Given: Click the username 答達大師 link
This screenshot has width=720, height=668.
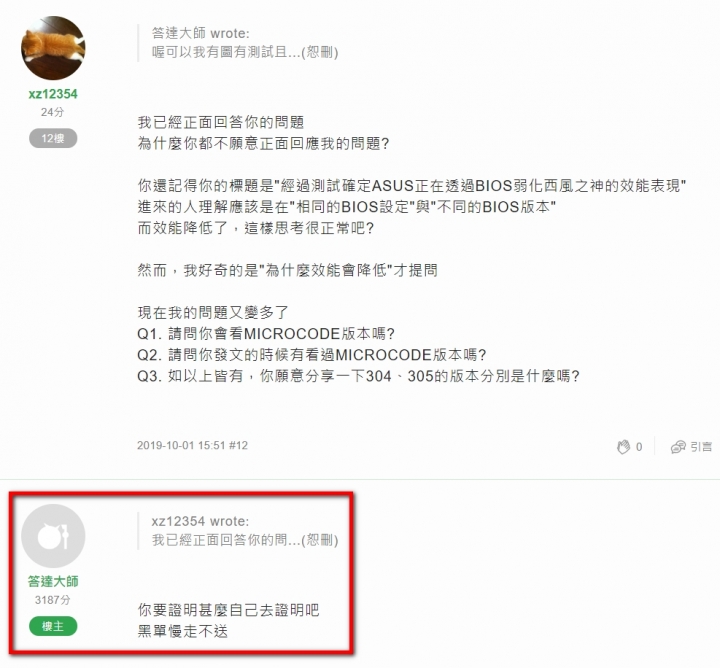Looking at the screenshot, I should click(x=53, y=581).
